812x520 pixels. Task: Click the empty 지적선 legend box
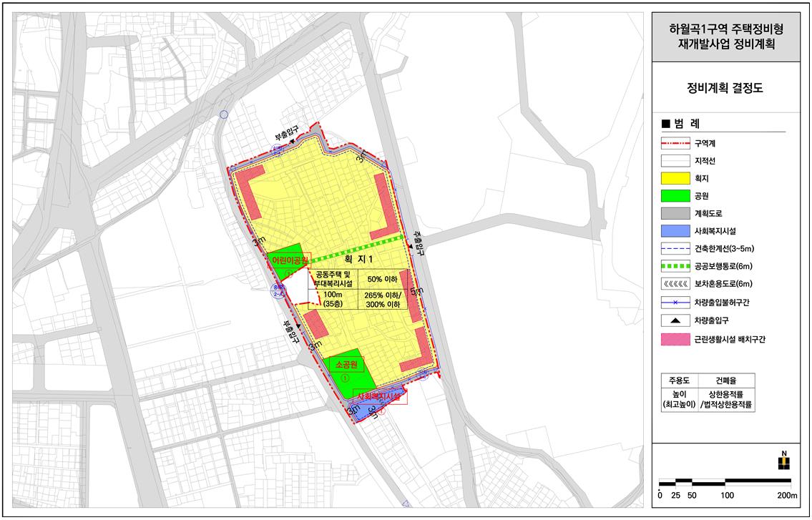pos(675,160)
